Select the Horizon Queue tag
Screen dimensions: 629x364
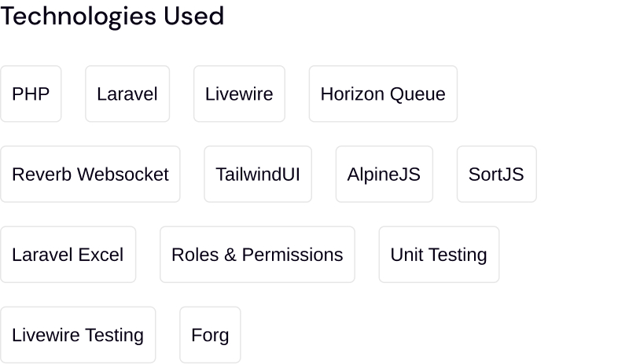[x=383, y=94]
